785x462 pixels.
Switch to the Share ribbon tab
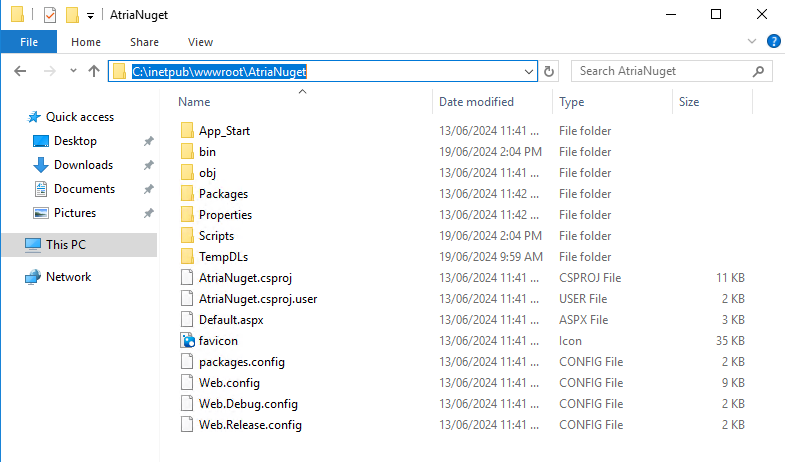(x=144, y=42)
